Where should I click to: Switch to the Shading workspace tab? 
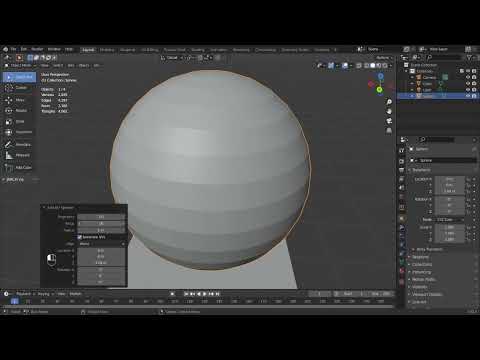tap(198, 50)
